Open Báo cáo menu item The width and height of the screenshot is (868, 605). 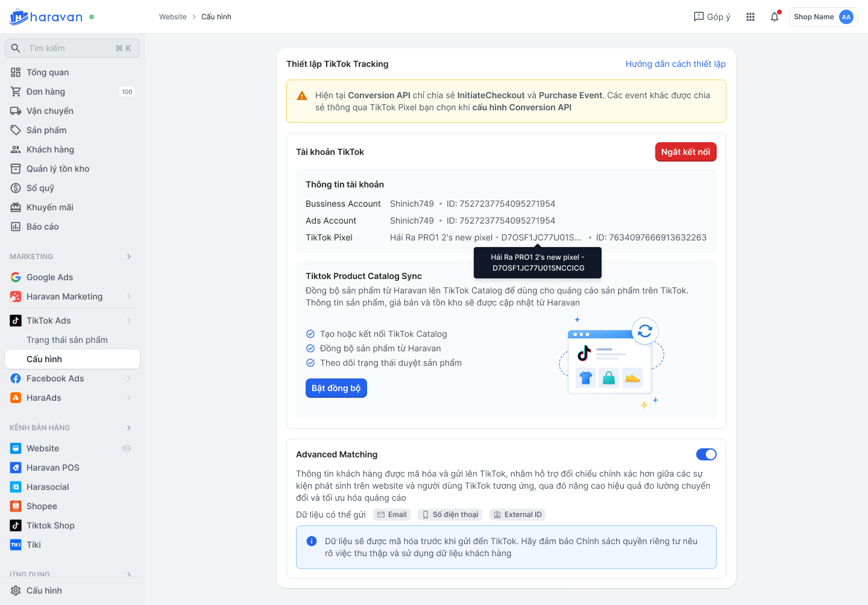tap(72, 227)
